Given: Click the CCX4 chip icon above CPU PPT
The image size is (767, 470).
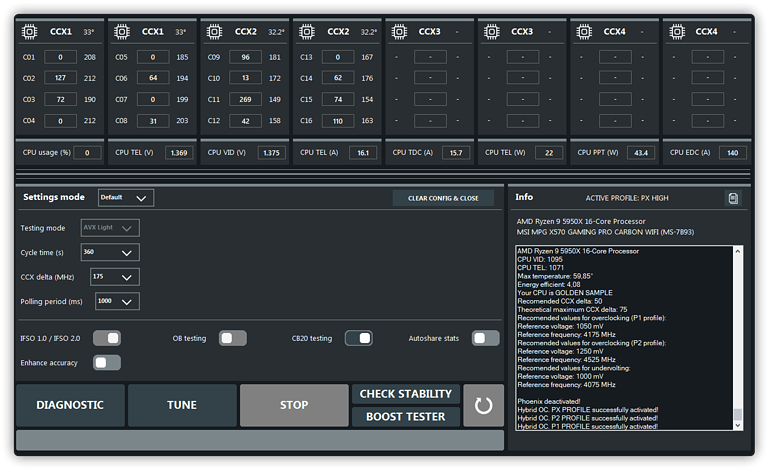Looking at the screenshot, I should (x=585, y=32).
